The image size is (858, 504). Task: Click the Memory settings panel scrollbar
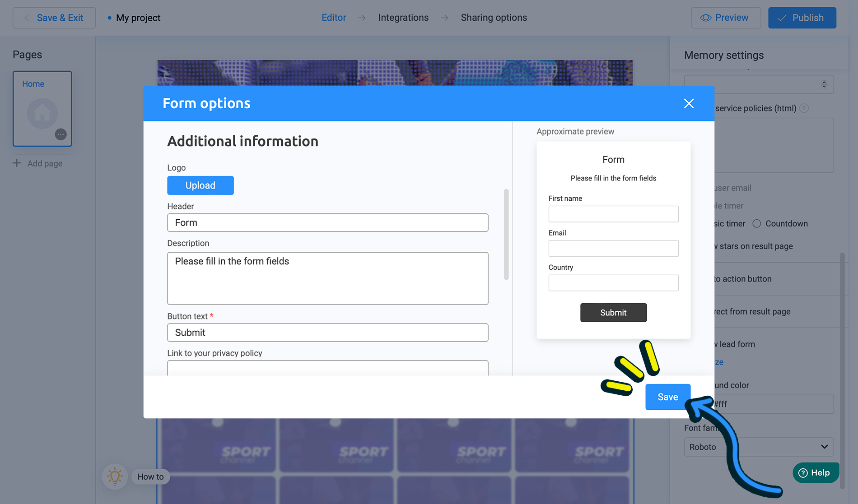click(x=842, y=370)
